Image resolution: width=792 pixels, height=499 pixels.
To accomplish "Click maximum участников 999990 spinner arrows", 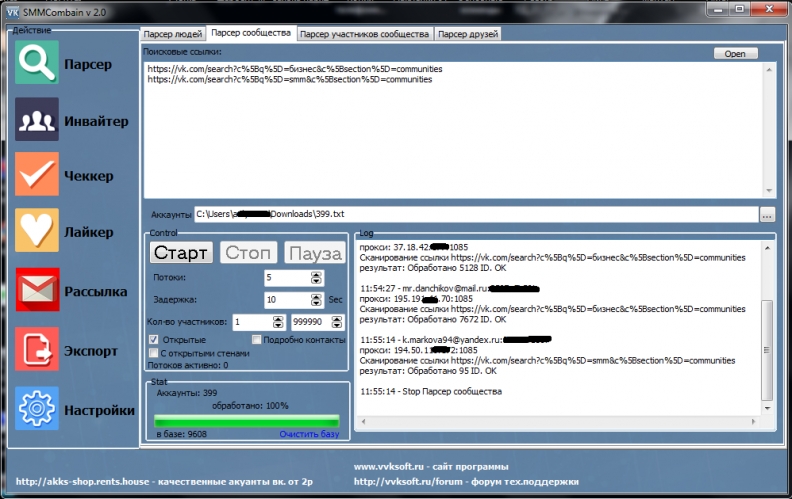I will click(337, 322).
